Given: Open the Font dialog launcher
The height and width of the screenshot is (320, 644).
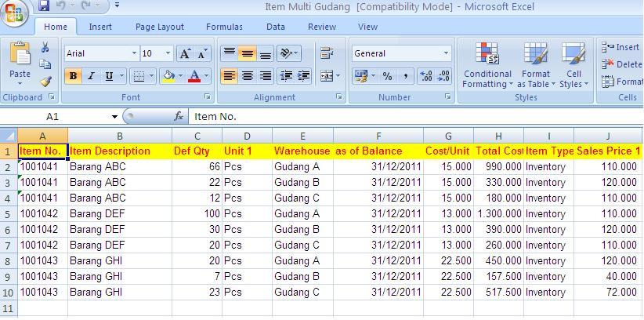Looking at the screenshot, I should coord(208,96).
